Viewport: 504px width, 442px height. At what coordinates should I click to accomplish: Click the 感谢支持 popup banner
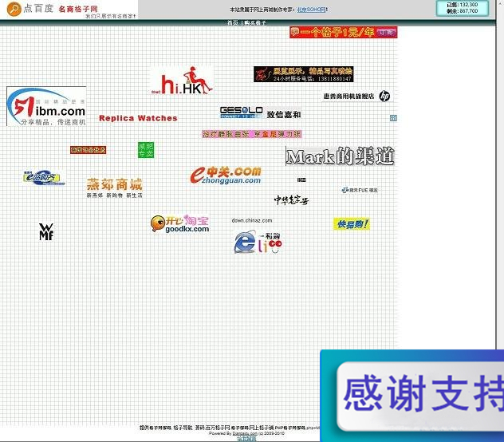point(412,396)
